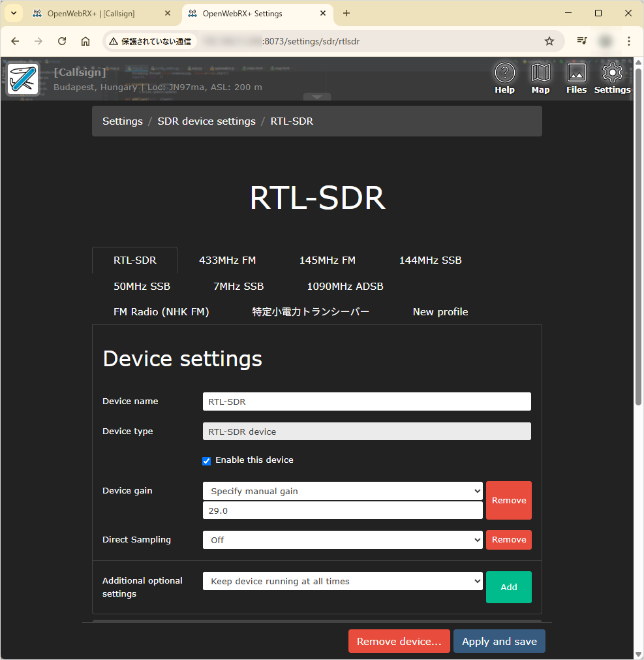The image size is (644, 660).
Task: Create a New profile
Action: [440, 311]
